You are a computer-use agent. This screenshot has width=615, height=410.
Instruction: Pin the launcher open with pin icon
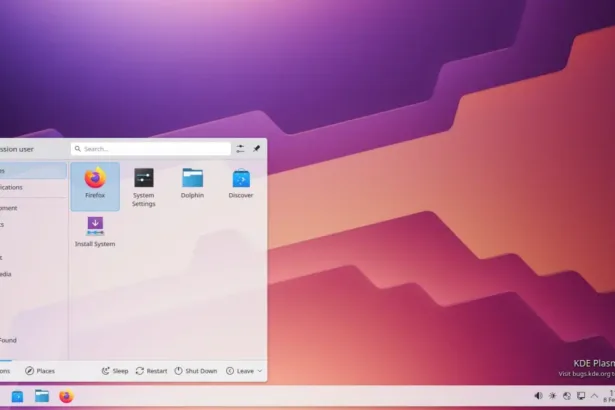coord(257,149)
